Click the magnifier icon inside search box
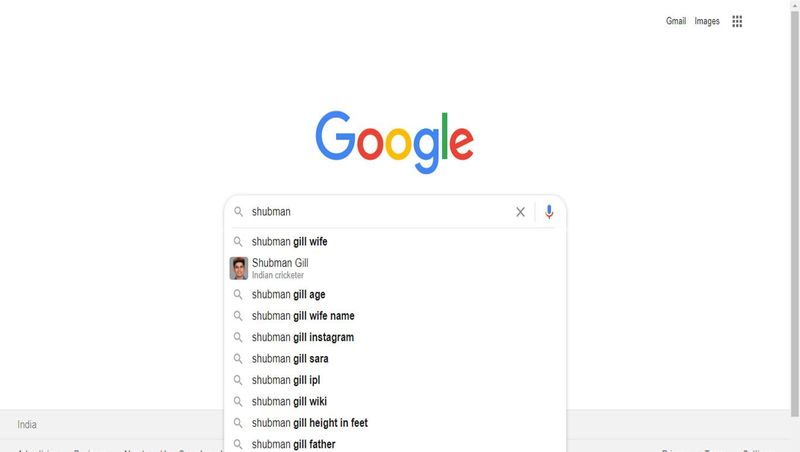Screen dimensions: 800x452 click(238, 211)
